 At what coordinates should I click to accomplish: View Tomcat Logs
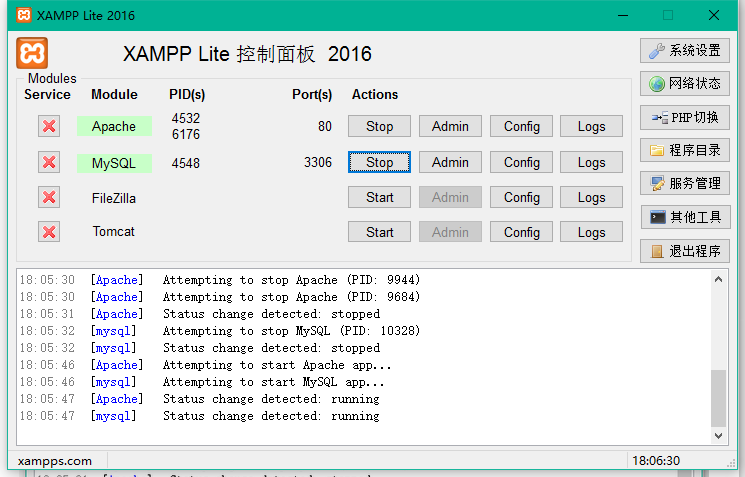pos(592,232)
